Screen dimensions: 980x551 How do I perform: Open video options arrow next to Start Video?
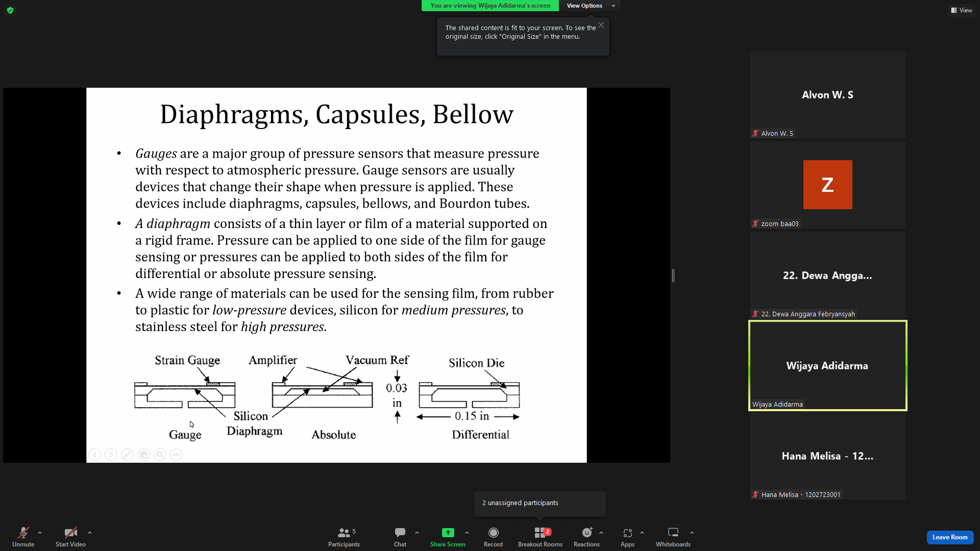tap(90, 533)
